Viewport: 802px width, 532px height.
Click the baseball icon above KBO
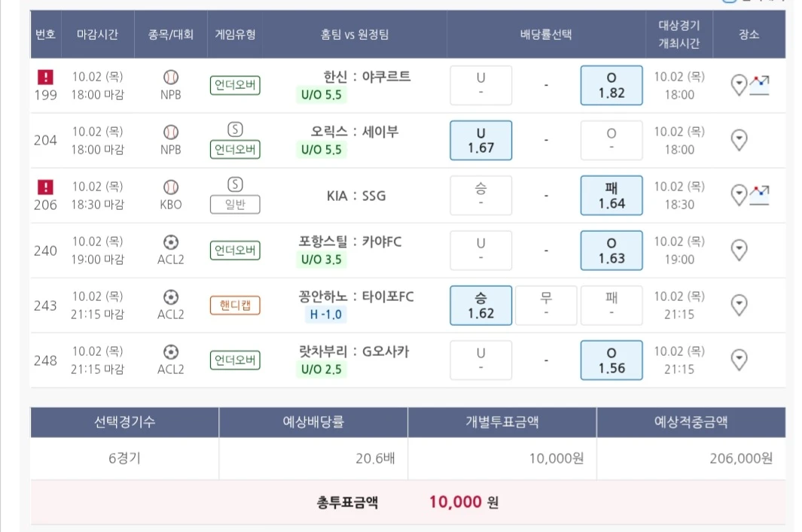pyautogui.click(x=171, y=187)
